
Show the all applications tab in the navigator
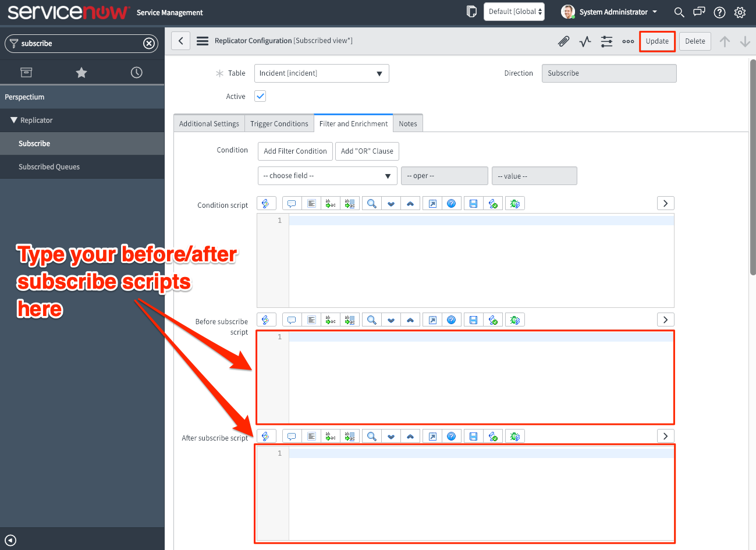tap(26, 72)
